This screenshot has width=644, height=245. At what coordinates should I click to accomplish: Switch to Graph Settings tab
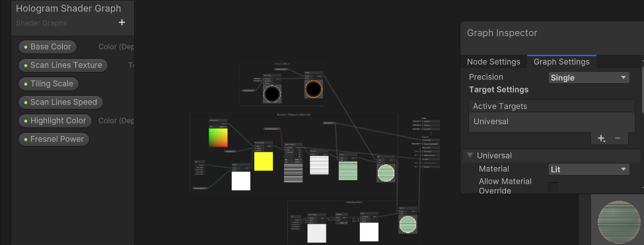[561, 62]
